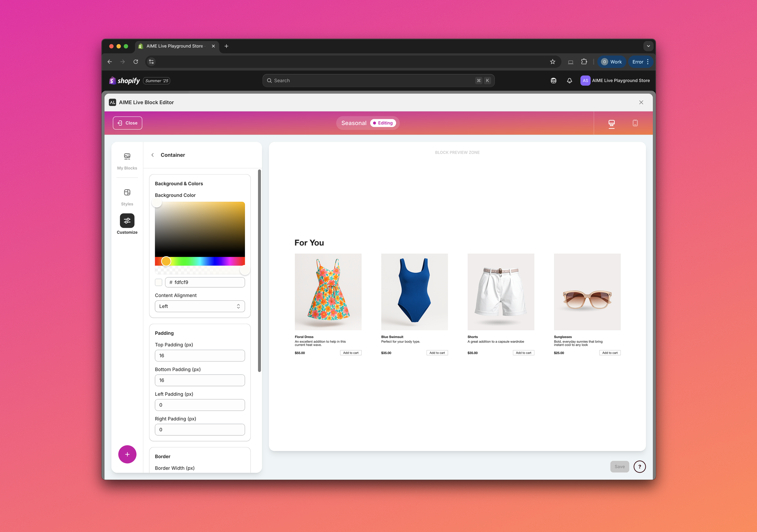Open the Content Alignment dropdown
Screen dimensions: 757x532
click(x=200, y=306)
